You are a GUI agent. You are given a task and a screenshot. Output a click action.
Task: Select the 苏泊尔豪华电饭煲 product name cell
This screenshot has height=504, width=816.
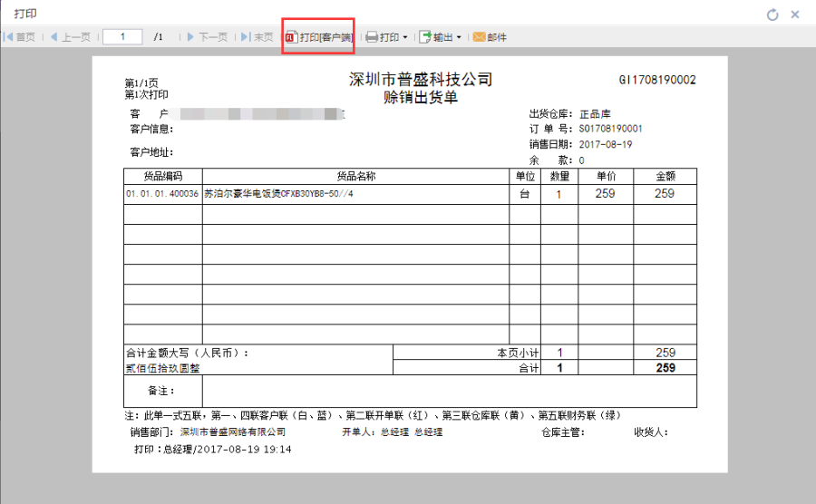coord(278,194)
